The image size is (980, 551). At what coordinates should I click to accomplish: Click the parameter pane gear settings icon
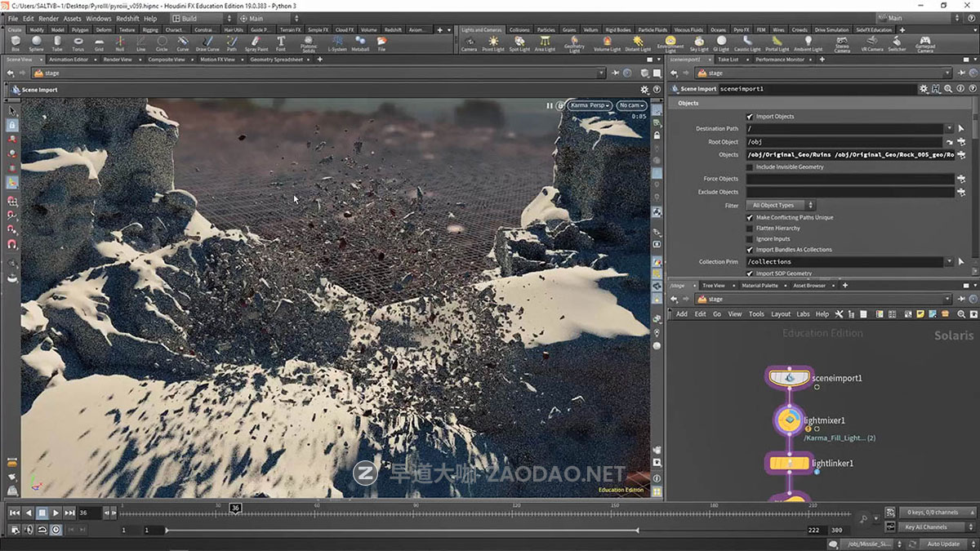924,89
